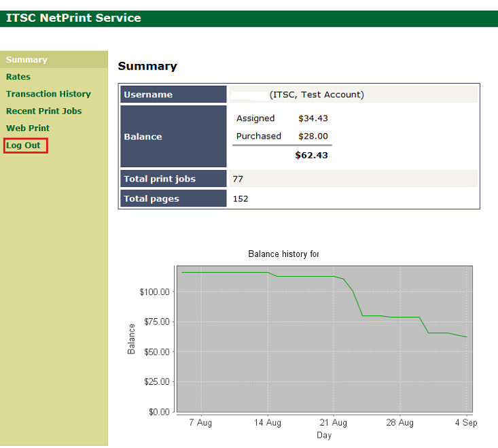Viewport: 498px width, 448px height.
Task: Click the Total print jobs value 77
Action: pyautogui.click(x=238, y=179)
